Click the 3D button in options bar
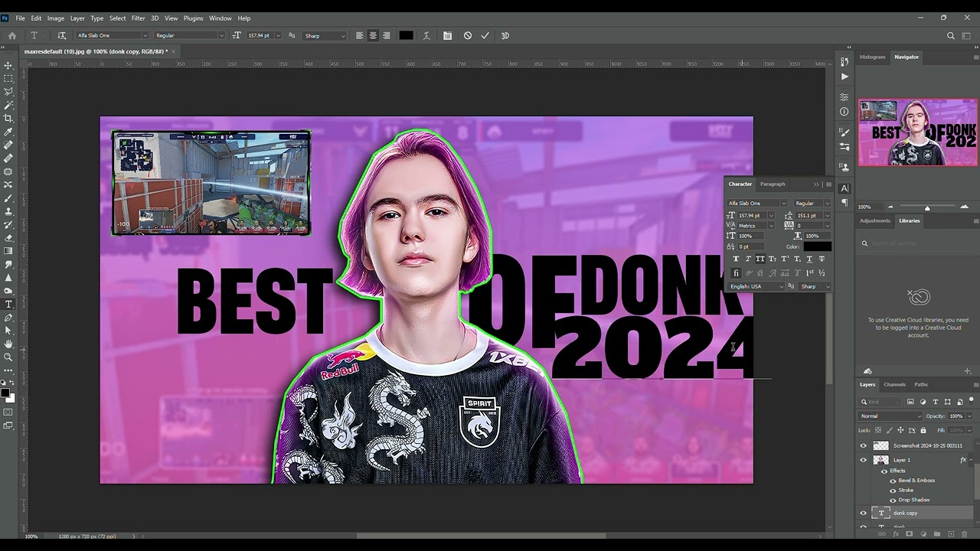The image size is (980, 551). click(x=505, y=35)
